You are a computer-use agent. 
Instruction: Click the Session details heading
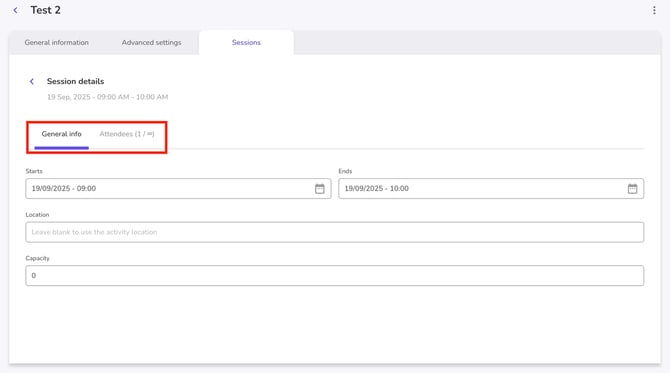tap(75, 81)
